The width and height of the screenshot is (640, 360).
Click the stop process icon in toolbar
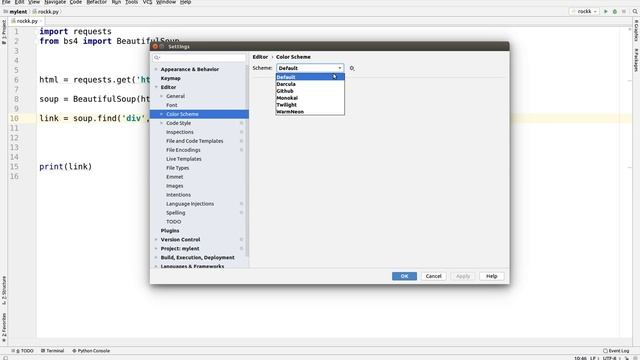[624, 11]
